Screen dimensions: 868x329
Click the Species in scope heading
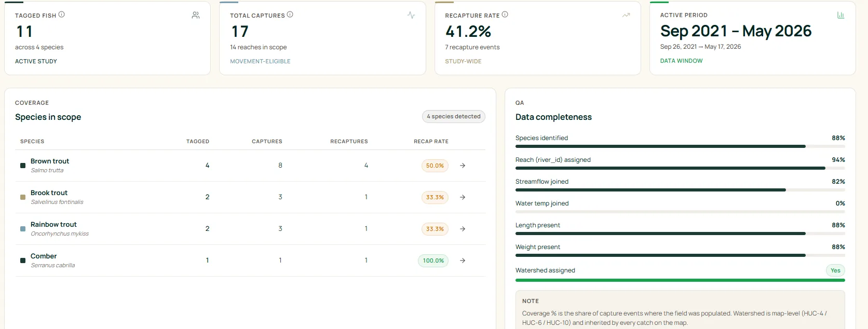click(x=48, y=117)
